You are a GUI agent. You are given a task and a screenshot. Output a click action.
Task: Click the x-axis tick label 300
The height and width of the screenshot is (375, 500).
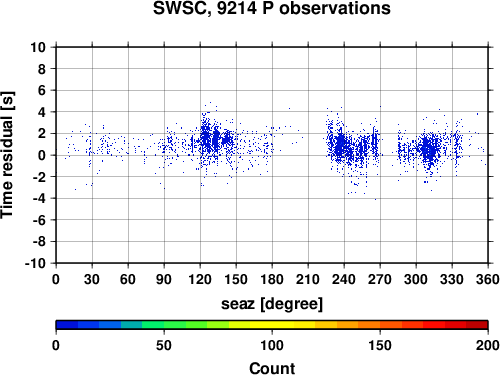point(416,279)
